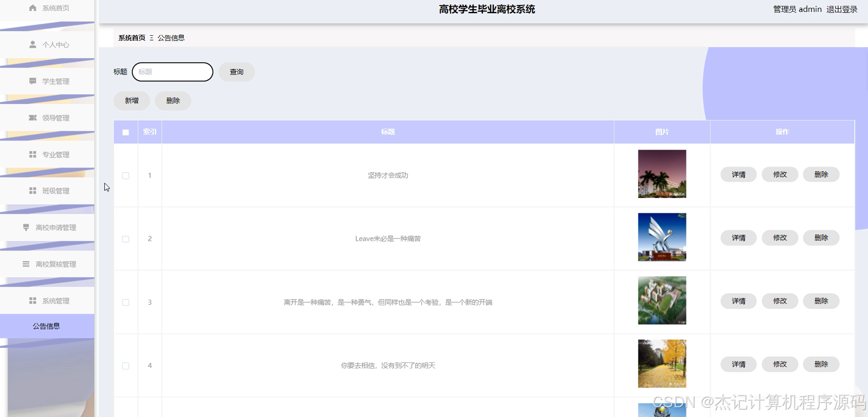Click title text Leave未必是一种痛苦
The height and width of the screenshot is (417, 868).
click(388, 238)
